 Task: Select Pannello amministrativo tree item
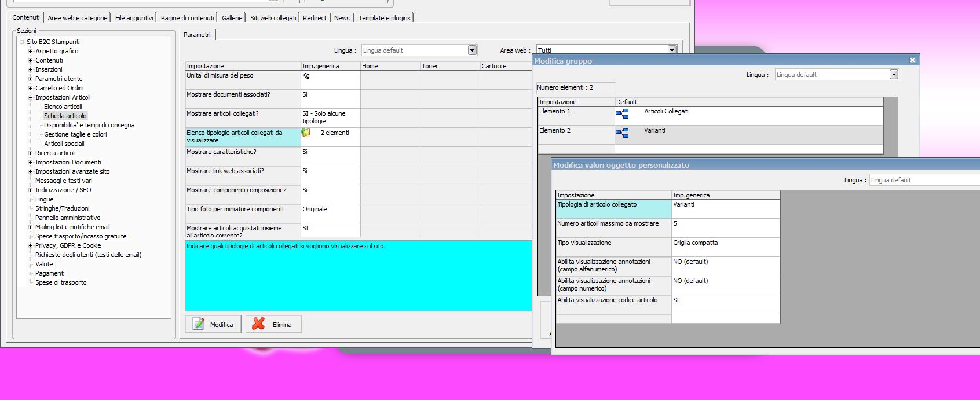coord(68,218)
